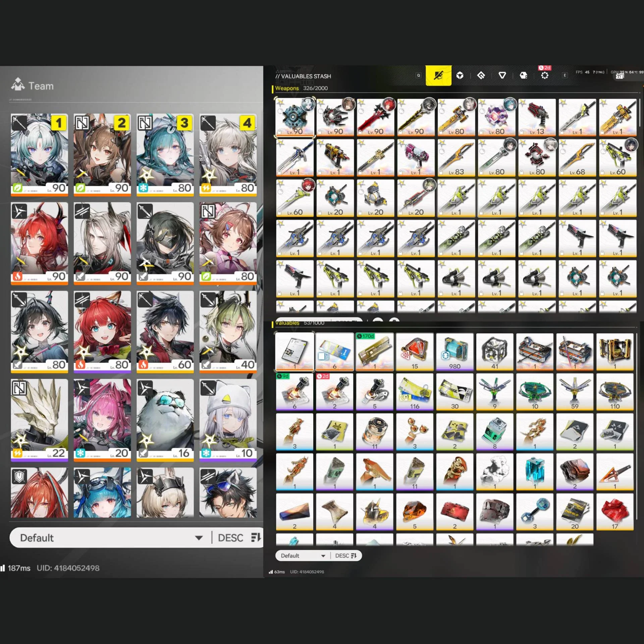Select the team slot 4 character card
This screenshot has width=644, height=644.
click(228, 155)
